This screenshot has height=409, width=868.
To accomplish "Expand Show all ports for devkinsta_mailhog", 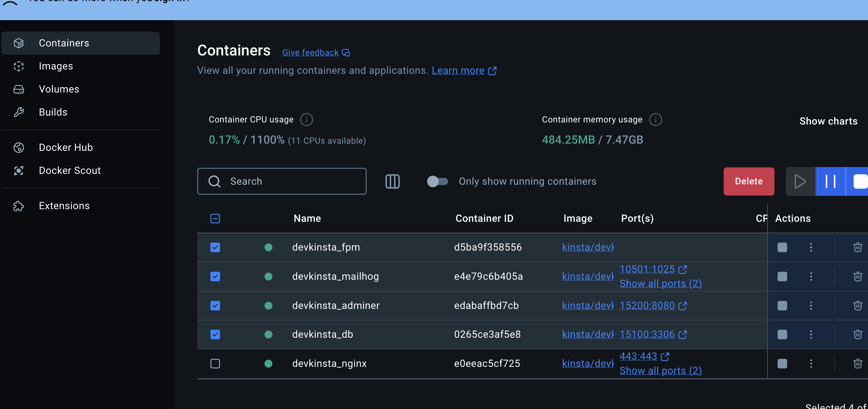I will (660, 284).
